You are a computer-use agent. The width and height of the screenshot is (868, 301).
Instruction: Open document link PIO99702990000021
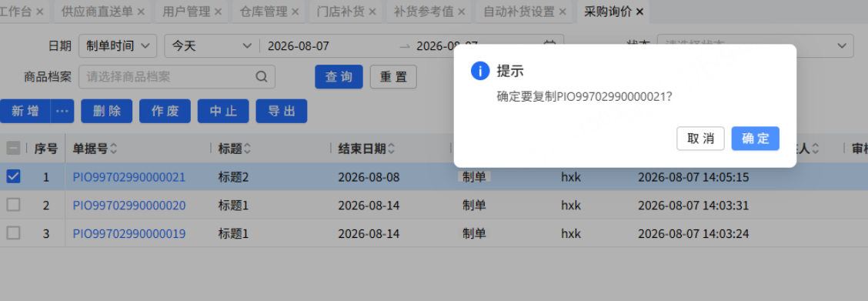point(129,177)
